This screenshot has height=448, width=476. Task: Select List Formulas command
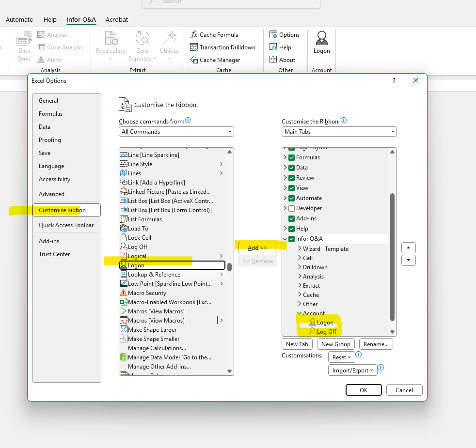click(x=172, y=219)
